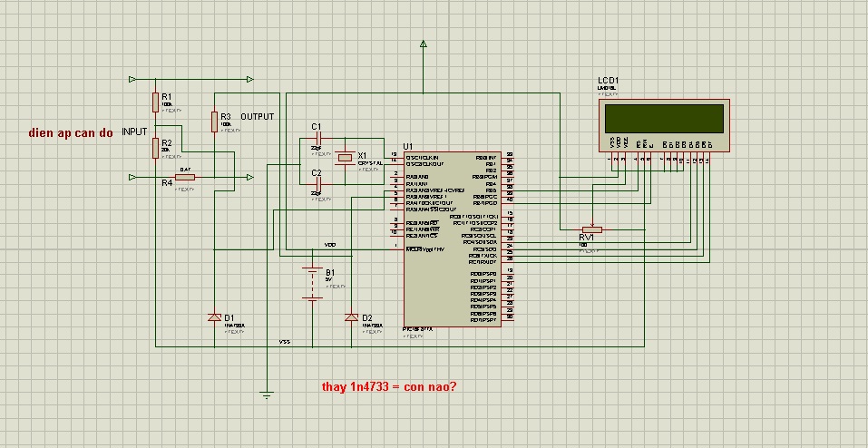The height and width of the screenshot is (448, 868).
Task: Click the OUTPUT text label
Action: (257, 117)
